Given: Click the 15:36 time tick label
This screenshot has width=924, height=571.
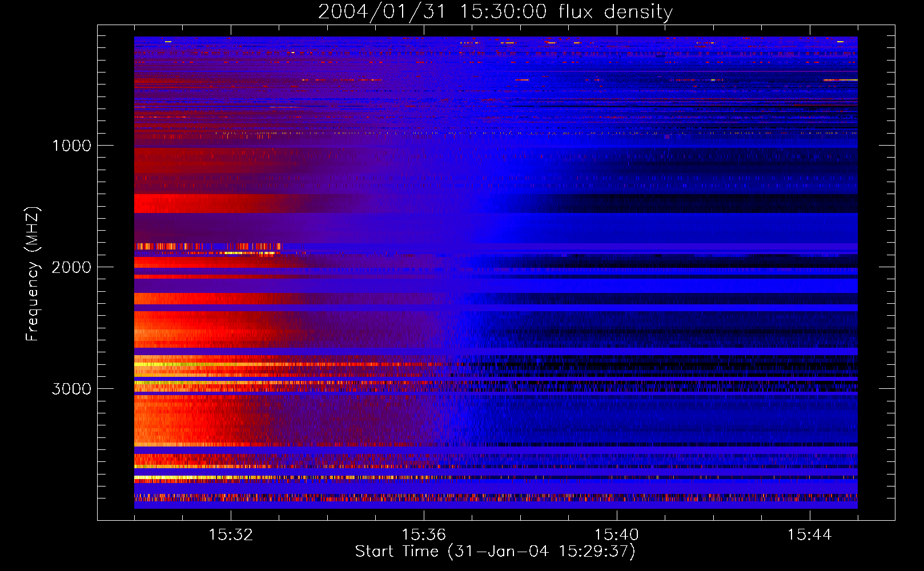Looking at the screenshot, I should click(424, 535).
